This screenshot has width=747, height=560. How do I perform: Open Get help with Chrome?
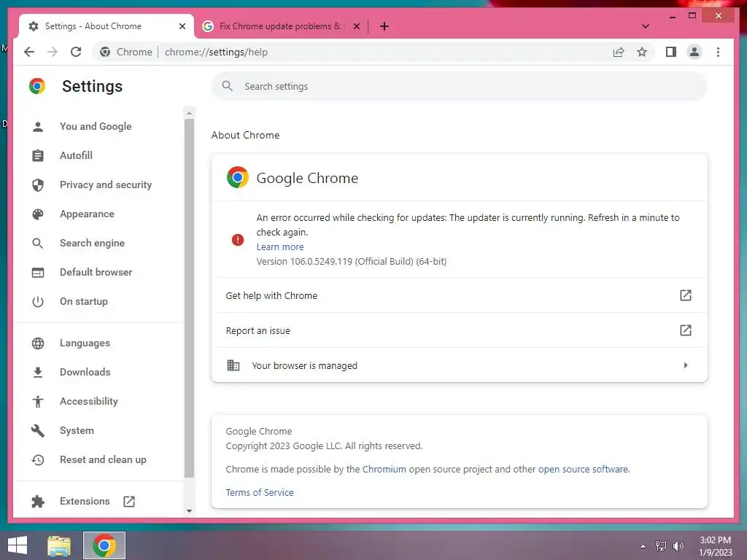(460, 295)
